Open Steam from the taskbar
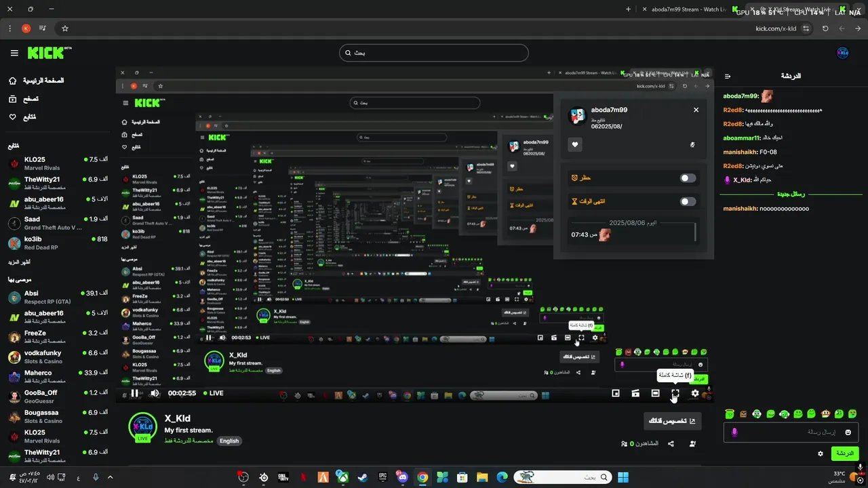The width and height of the screenshot is (868, 488). pyautogui.click(x=363, y=477)
